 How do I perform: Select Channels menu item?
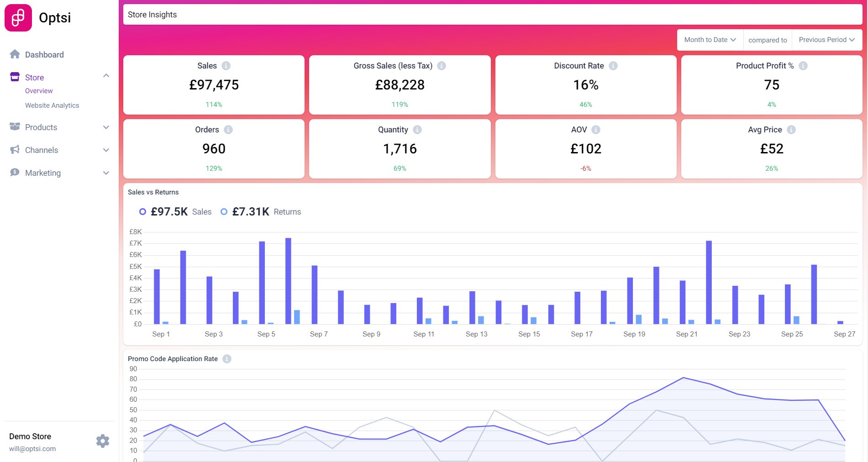(x=42, y=150)
